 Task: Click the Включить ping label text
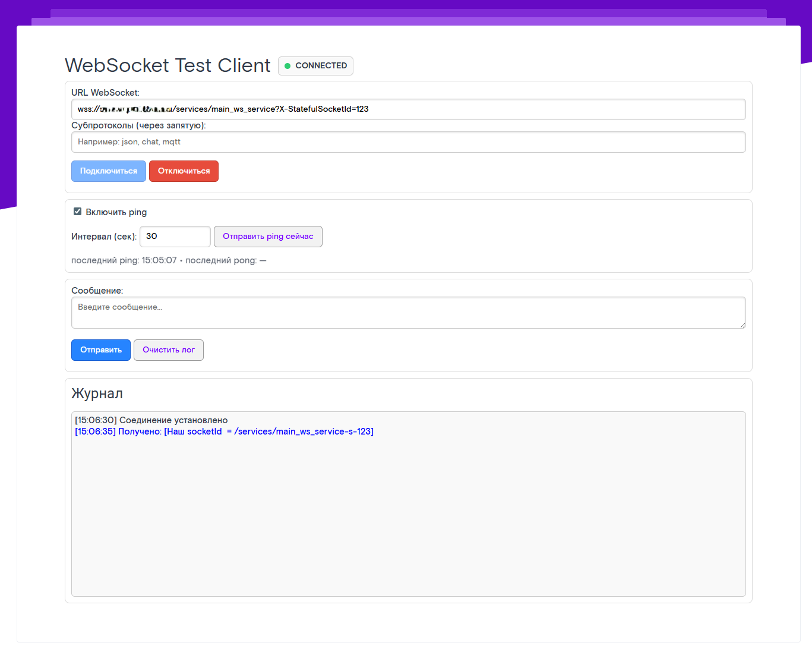pyautogui.click(x=116, y=212)
